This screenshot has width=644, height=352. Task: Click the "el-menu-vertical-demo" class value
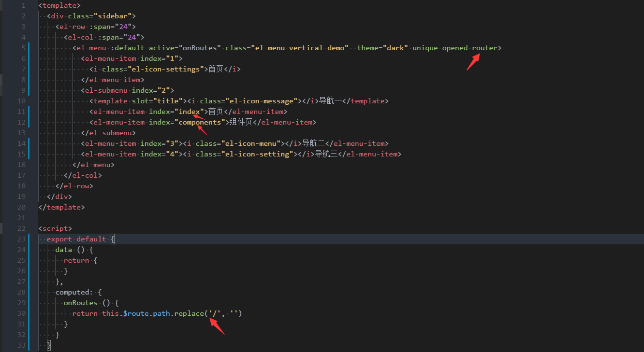pos(300,48)
